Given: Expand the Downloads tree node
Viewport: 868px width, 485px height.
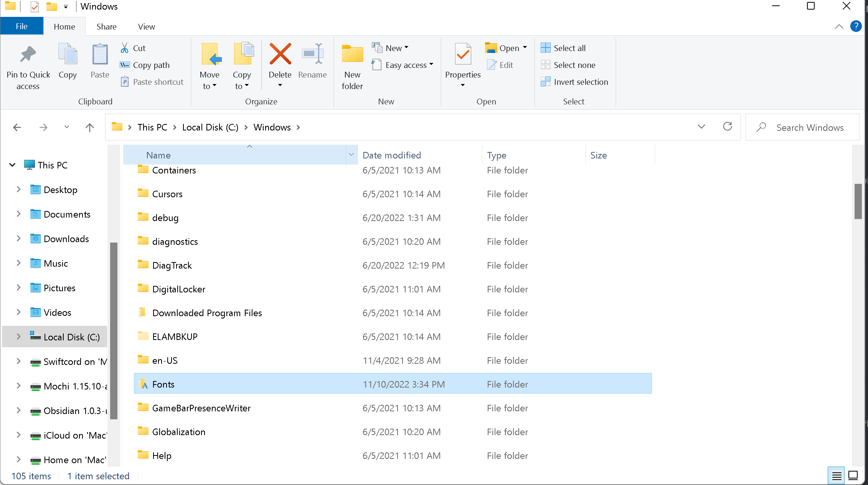Looking at the screenshot, I should point(18,239).
